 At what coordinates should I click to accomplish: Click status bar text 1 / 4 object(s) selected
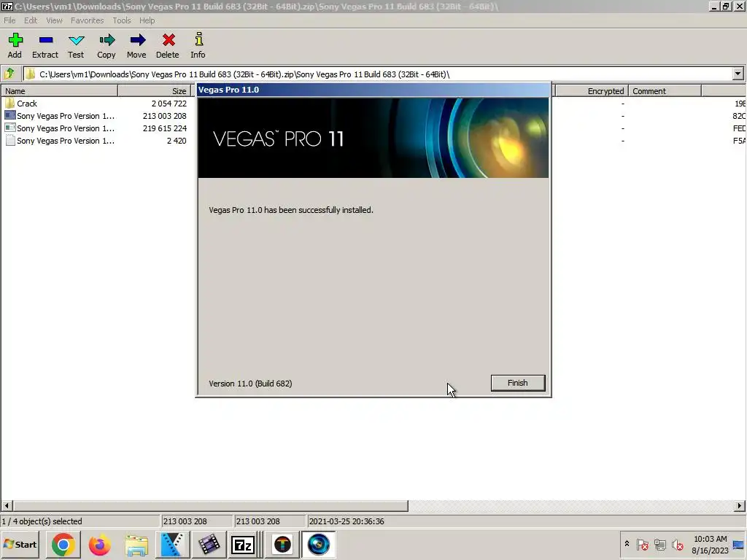42,521
